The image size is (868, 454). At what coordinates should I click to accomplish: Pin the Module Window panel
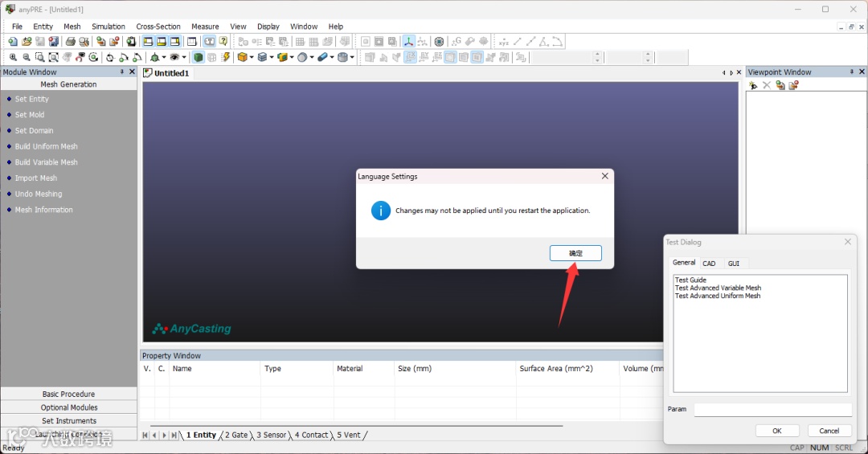pyautogui.click(x=122, y=72)
